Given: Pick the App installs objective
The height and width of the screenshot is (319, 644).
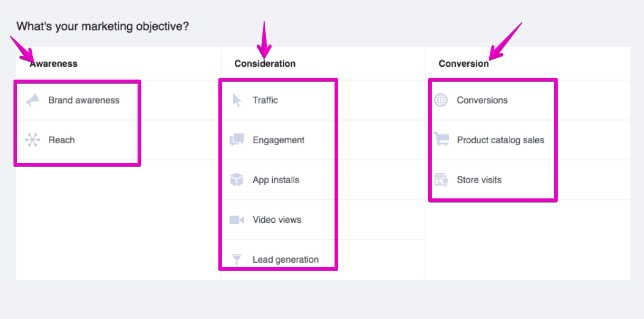Looking at the screenshot, I should click(x=276, y=180).
